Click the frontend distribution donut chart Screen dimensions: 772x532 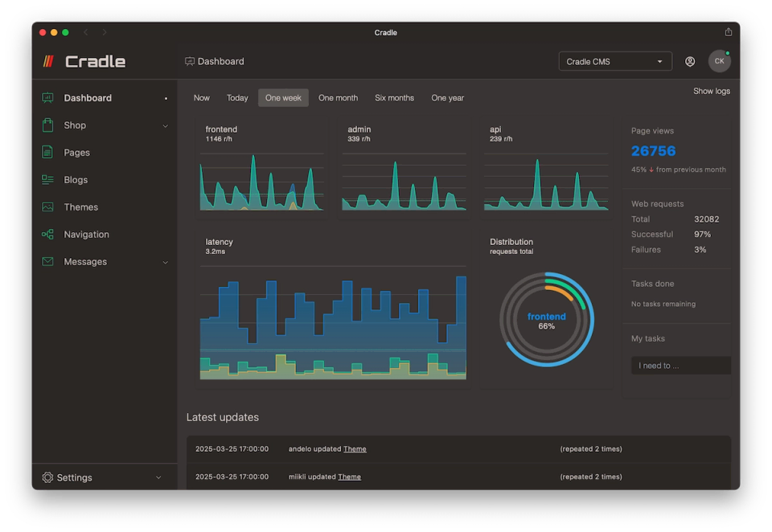click(546, 319)
